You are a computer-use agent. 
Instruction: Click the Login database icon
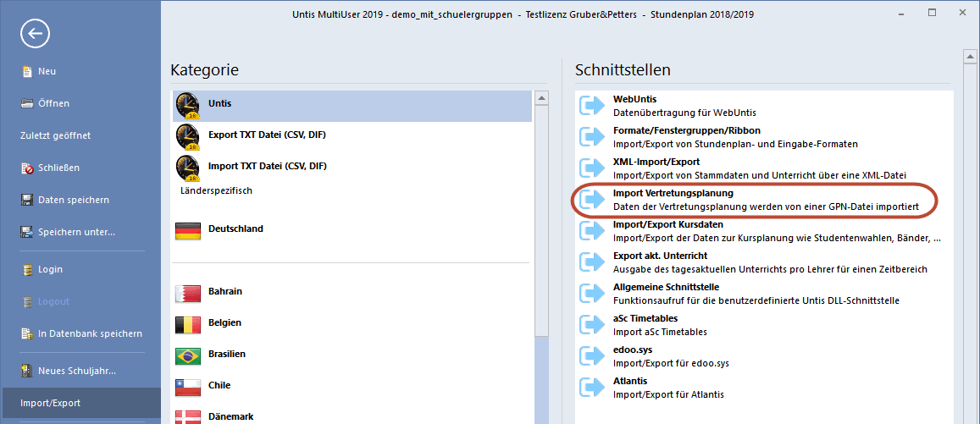tap(27, 270)
